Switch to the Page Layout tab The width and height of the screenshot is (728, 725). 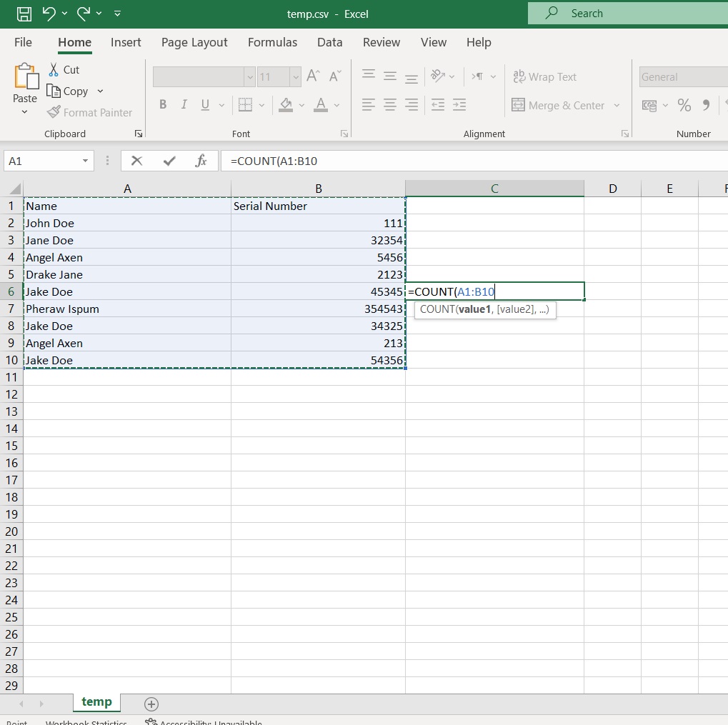194,42
